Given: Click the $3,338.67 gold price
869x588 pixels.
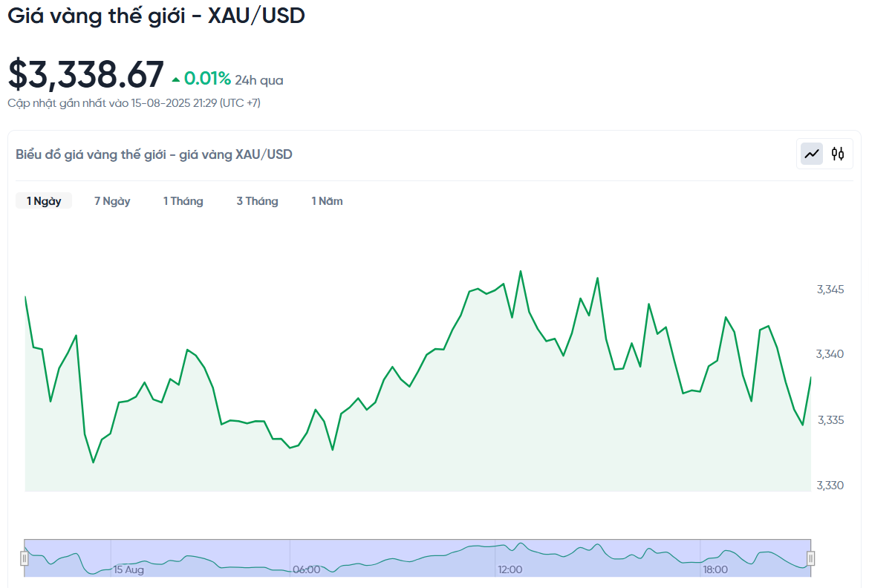Looking at the screenshot, I should click(x=86, y=74).
